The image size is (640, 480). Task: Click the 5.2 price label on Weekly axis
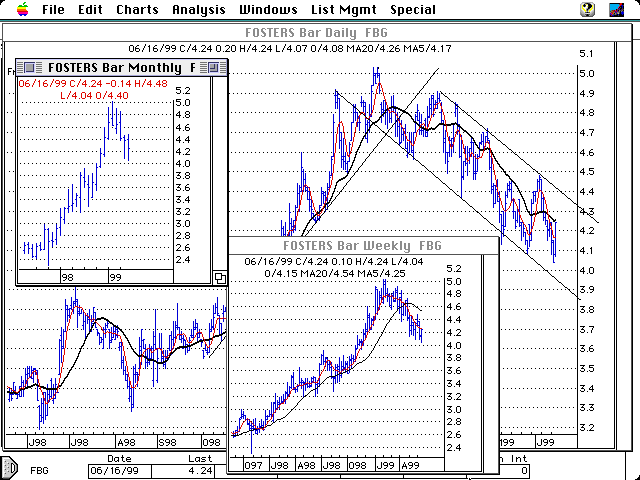tap(454, 269)
